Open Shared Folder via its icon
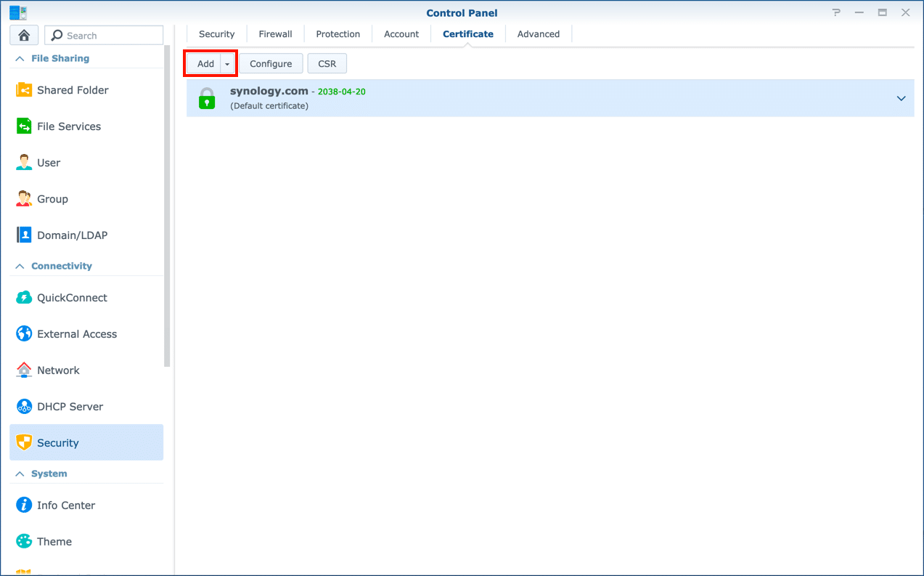The image size is (924, 576). point(24,90)
